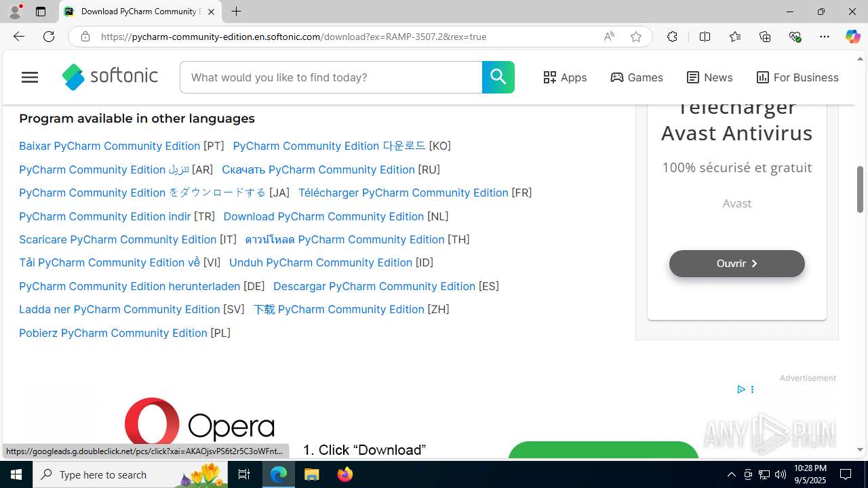This screenshot has width=868, height=488.
Task: Open notification center
Action: (846, 474)
